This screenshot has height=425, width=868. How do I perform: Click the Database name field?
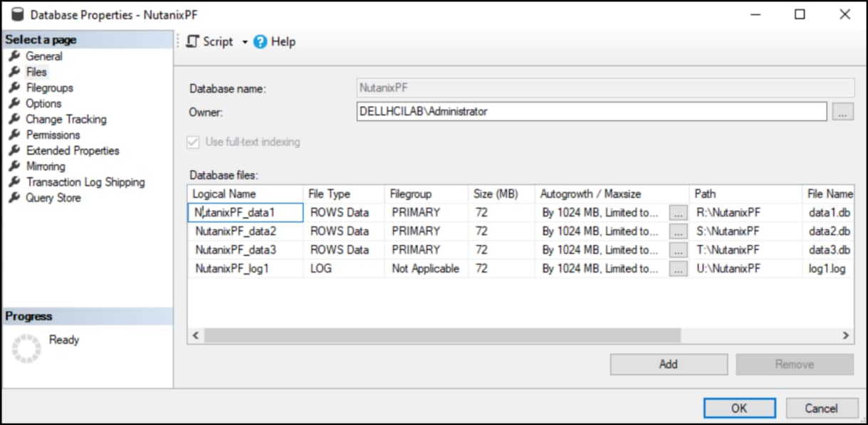click(605, 88)
